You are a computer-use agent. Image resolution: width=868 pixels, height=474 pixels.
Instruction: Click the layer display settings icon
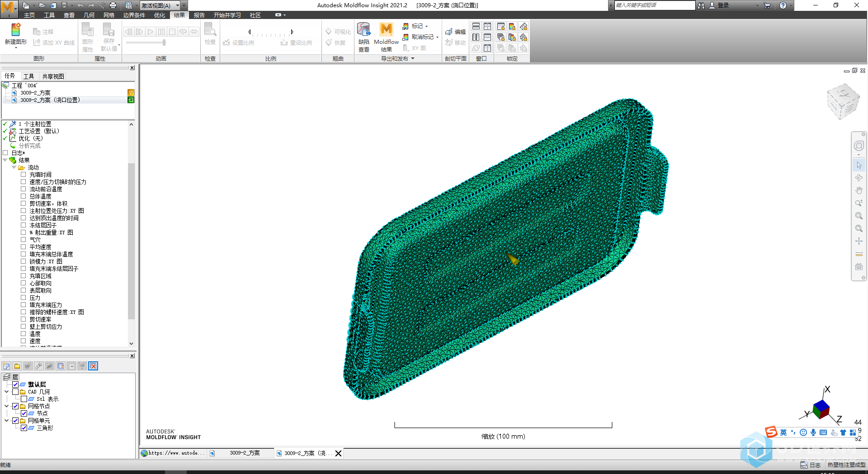(61, 366)
